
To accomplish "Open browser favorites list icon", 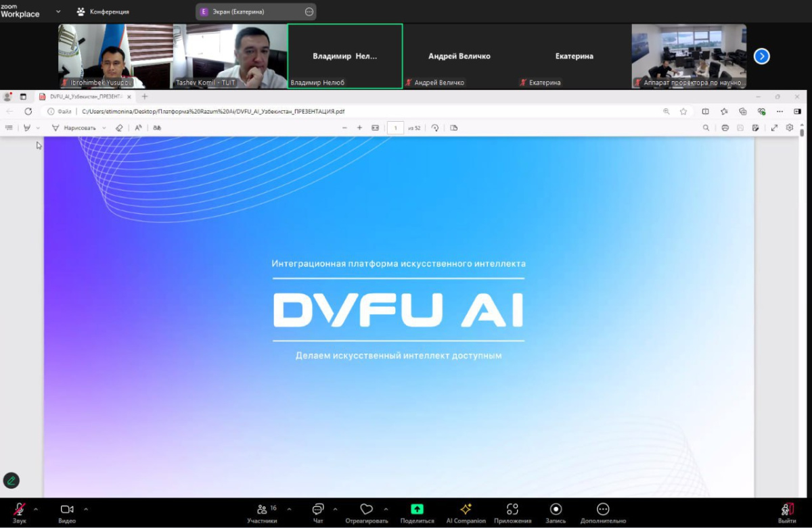I will 724,112.
